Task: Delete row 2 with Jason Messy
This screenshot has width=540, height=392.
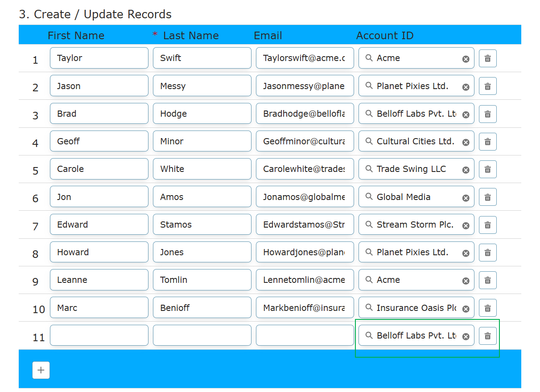Action: tap(487, 86)
